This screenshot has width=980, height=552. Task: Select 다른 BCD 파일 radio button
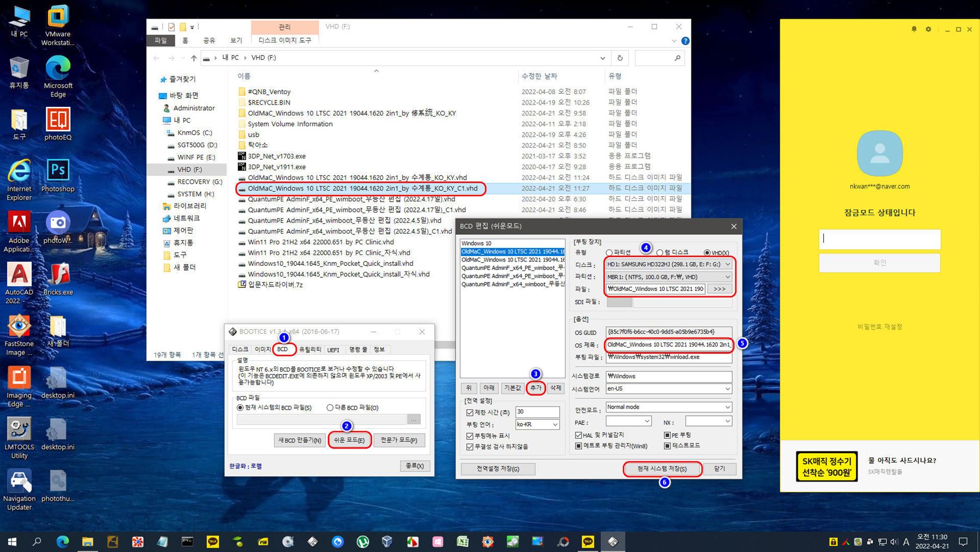(x=329, y=408)
